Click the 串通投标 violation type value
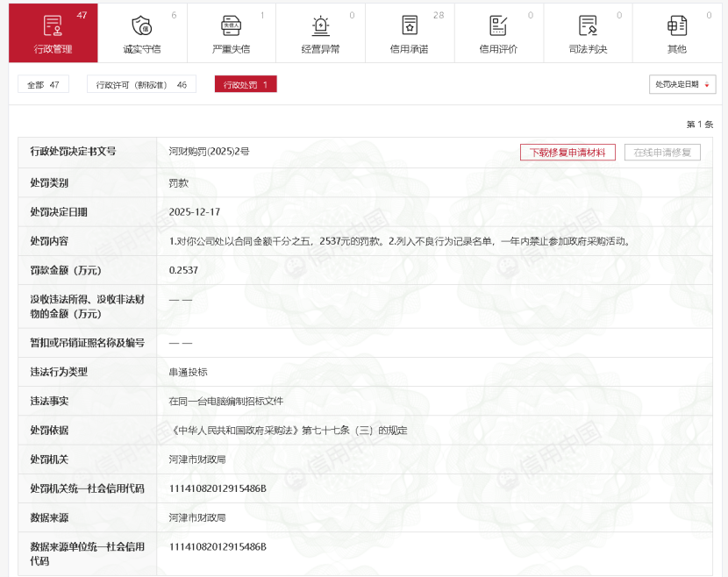This screenshot has height=577, width=728. click(x=188, y=372)
